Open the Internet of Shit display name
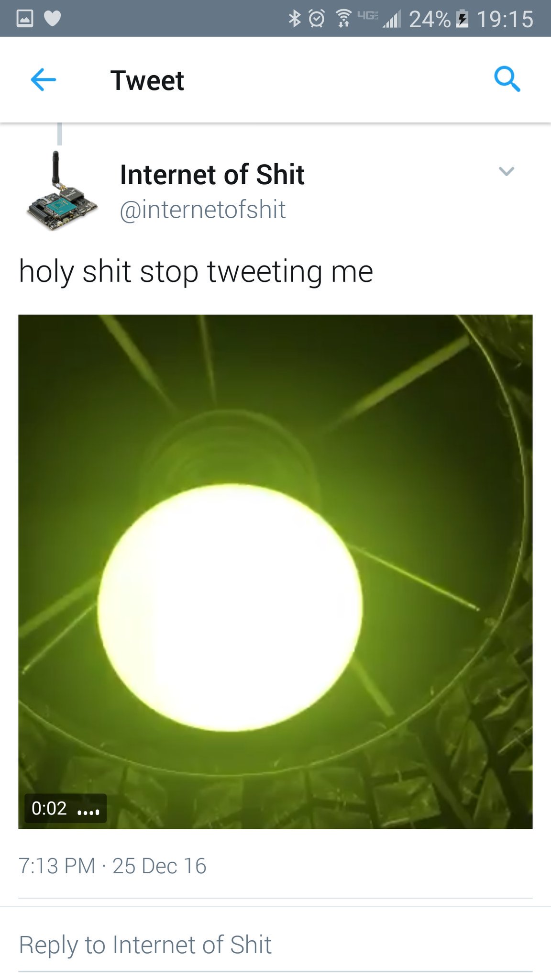 [x=212, y=174]
